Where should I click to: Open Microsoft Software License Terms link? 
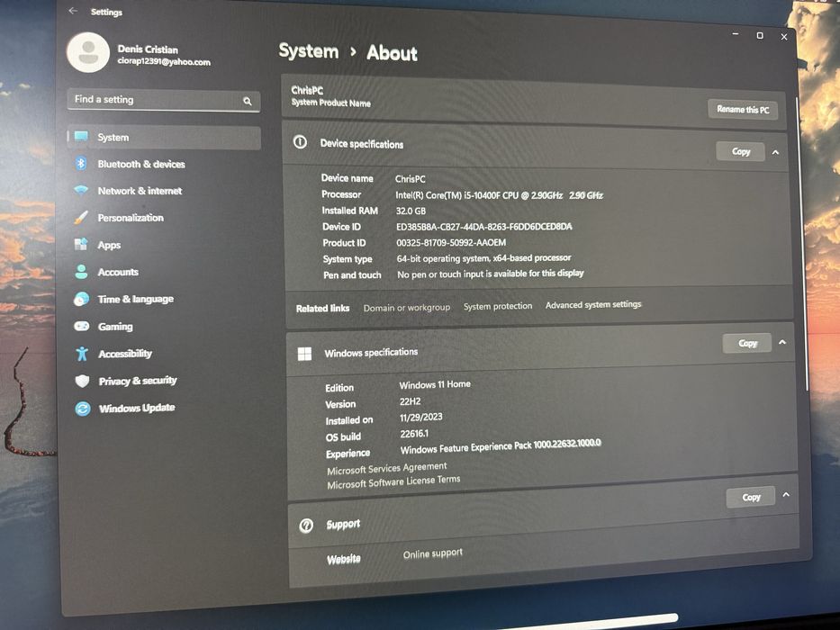393,481
